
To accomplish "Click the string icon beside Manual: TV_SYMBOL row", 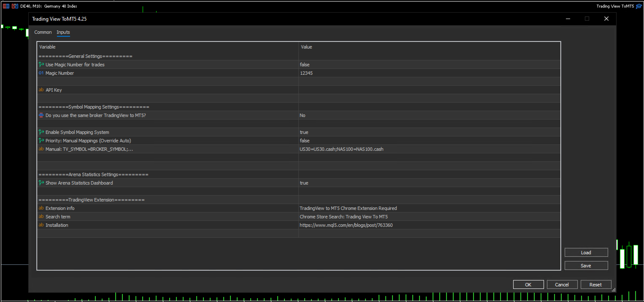I will pos(41,149).
